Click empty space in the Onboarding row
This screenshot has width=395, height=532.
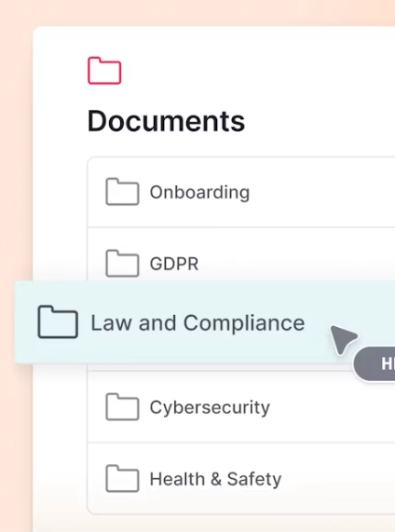(x=322, y=192)
